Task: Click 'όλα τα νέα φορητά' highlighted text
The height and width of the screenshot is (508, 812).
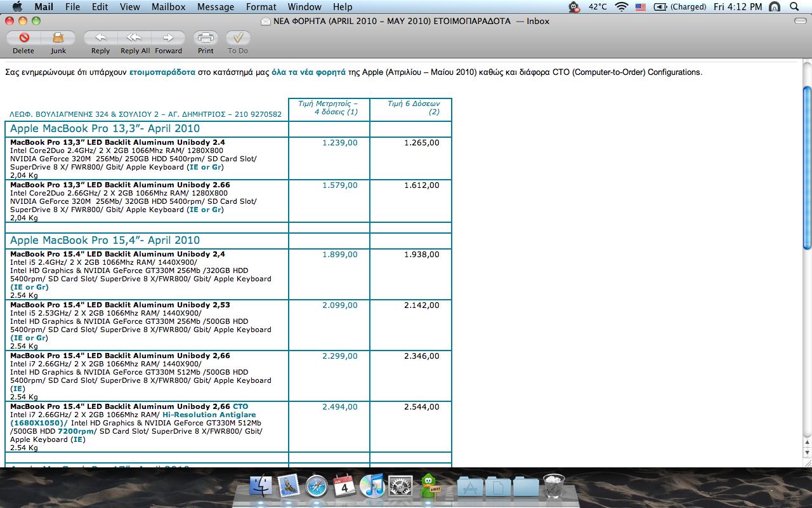Action: [308, 72]
